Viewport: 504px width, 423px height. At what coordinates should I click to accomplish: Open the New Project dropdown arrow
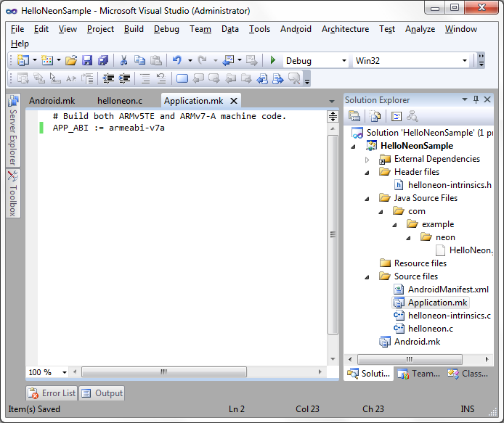[35, 60]
